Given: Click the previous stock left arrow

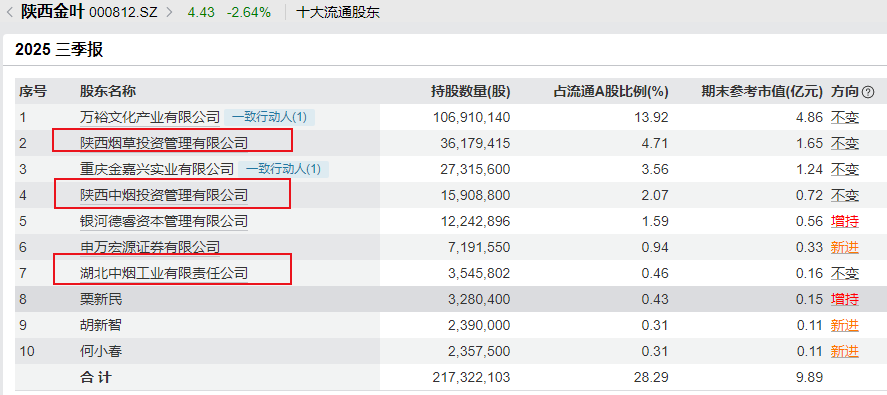Looking at the screenshot, I should (x=9, y=12).
